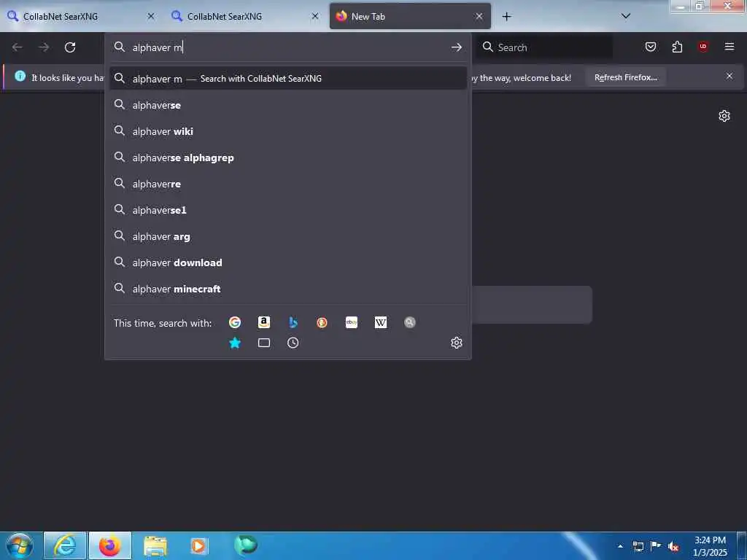Reload the page with the refresh button

(x=70, y=47)
